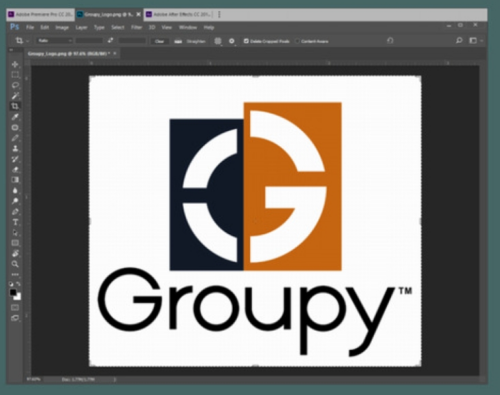Open the crop Ratio preset dropdown
Image resolution: width=500 pixels, height=395 pixels.
[x=54, y=41]
